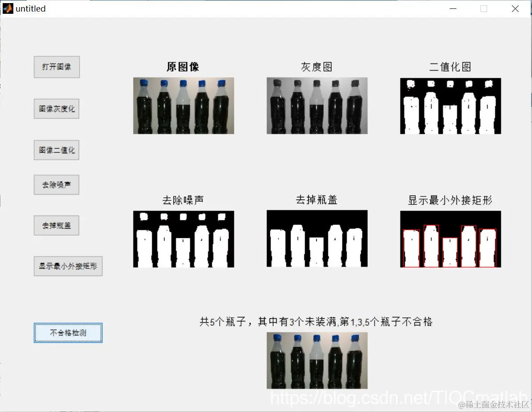Select the bottom detection result bottle image

click(317, 360)
